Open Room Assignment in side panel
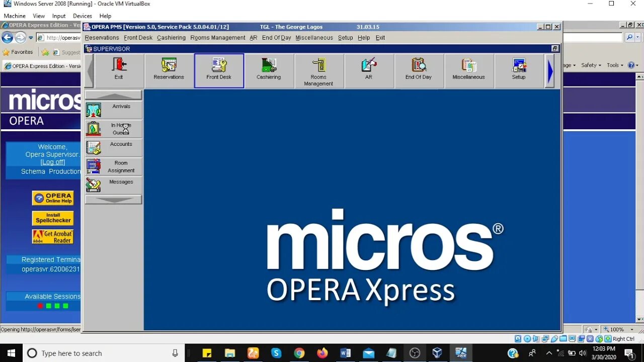This screenshot has width=644, height=362. (x=114, y=166)
